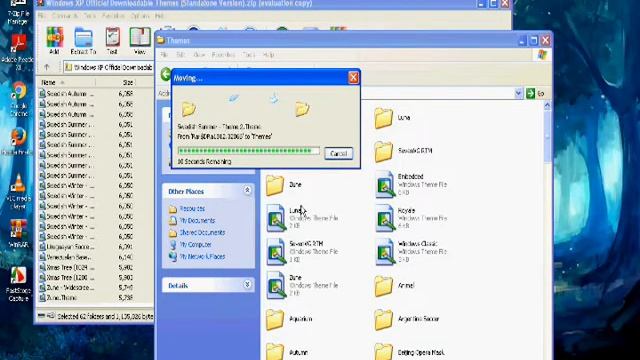Open Edit menu in Themes window
Image resolution: width=640 pixels, height=360 pixels.
point(180,55)
